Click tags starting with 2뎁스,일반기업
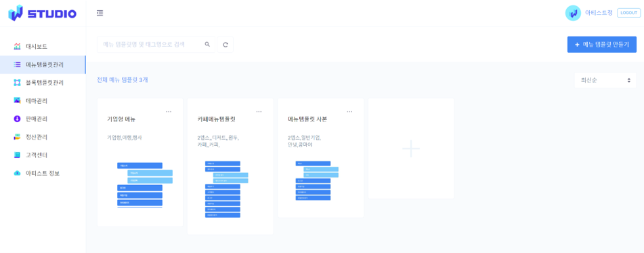This screenshot has width=644, height=253. pos(304,141)
